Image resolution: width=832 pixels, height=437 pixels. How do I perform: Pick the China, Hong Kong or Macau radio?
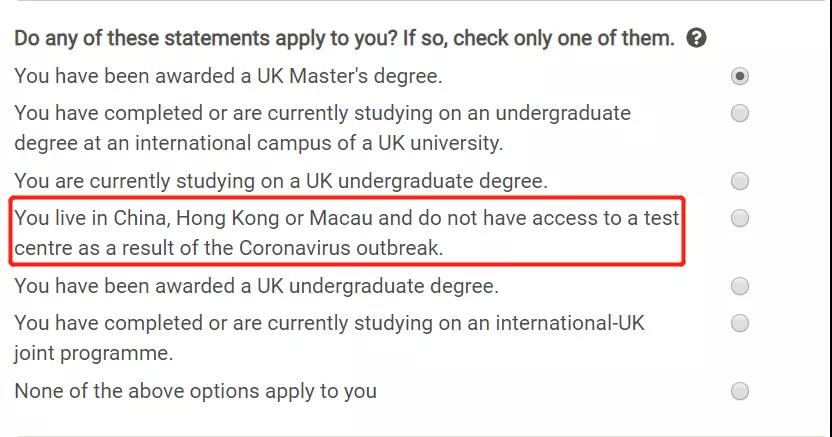(740, 218)
